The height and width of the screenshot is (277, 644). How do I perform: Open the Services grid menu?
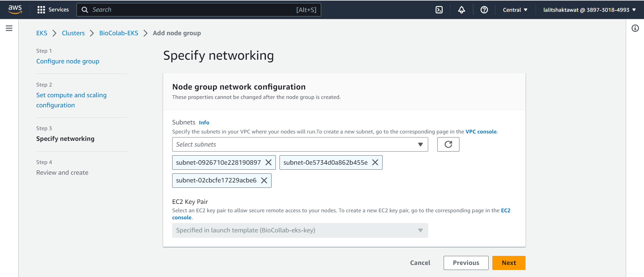click(41, 10)
